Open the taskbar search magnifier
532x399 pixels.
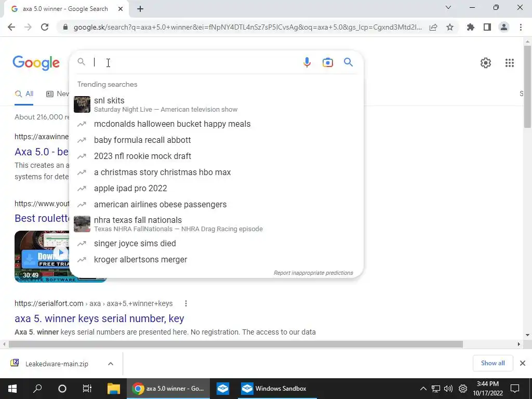pos(37,389)
